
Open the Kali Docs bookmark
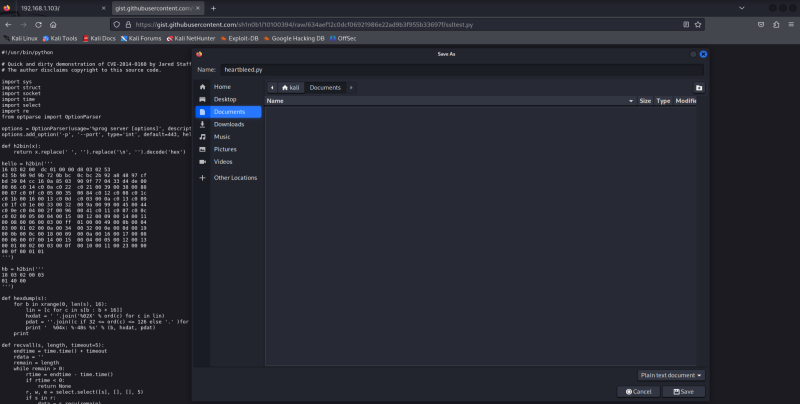[x=99, y=38]
